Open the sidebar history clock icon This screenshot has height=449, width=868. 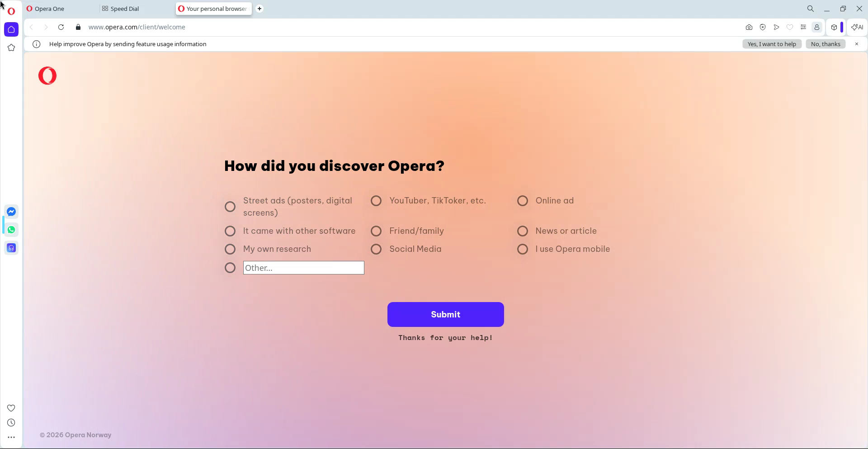(x=11, y=423)
